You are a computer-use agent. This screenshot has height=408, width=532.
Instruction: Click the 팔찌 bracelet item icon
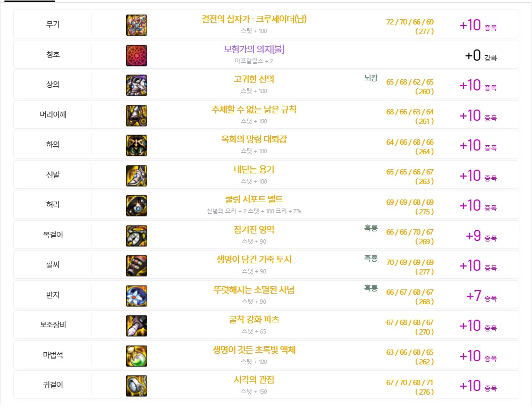click(x=137, y=265)
